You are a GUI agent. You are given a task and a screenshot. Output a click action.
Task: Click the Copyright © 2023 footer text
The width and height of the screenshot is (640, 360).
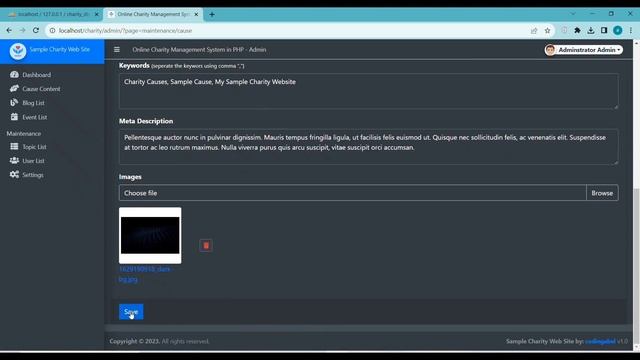(x=135, y=341)
